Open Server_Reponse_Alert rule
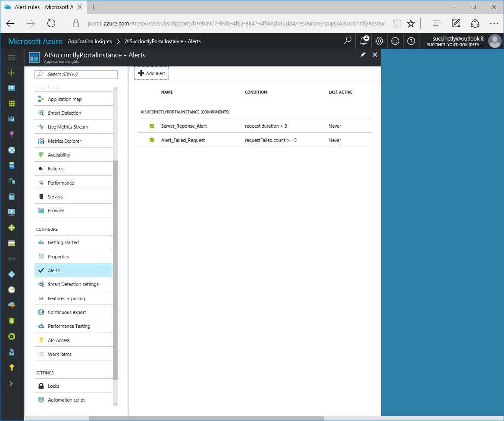The width and height of the screenshot is (504, 421). pyautogui.click(x=254, y=126)
